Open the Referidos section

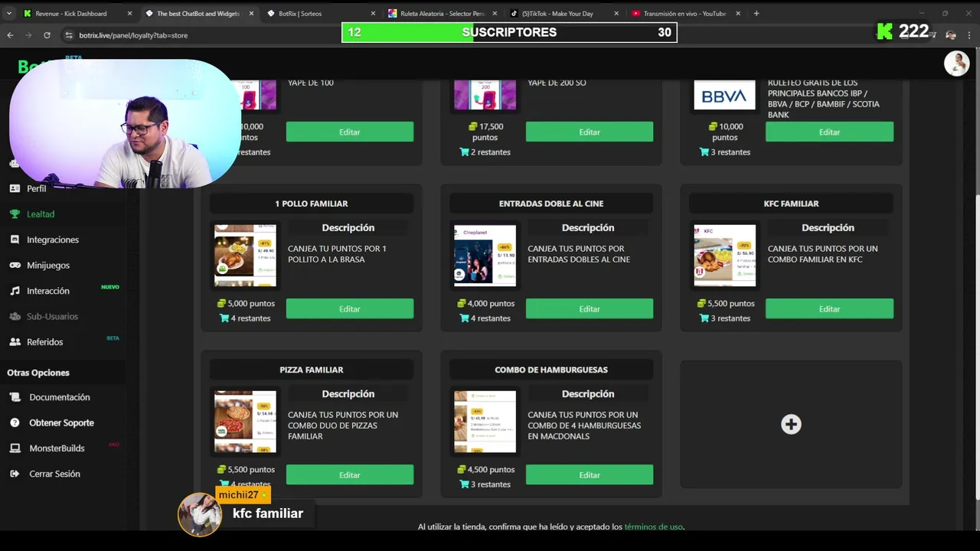[44, 342]
